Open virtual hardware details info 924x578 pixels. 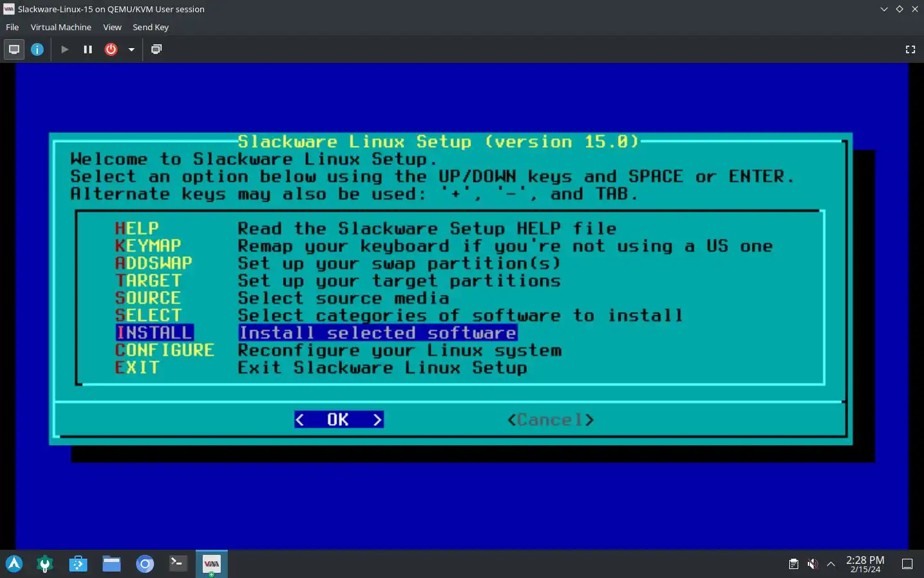pyautogui.click(x=37, y=49)
